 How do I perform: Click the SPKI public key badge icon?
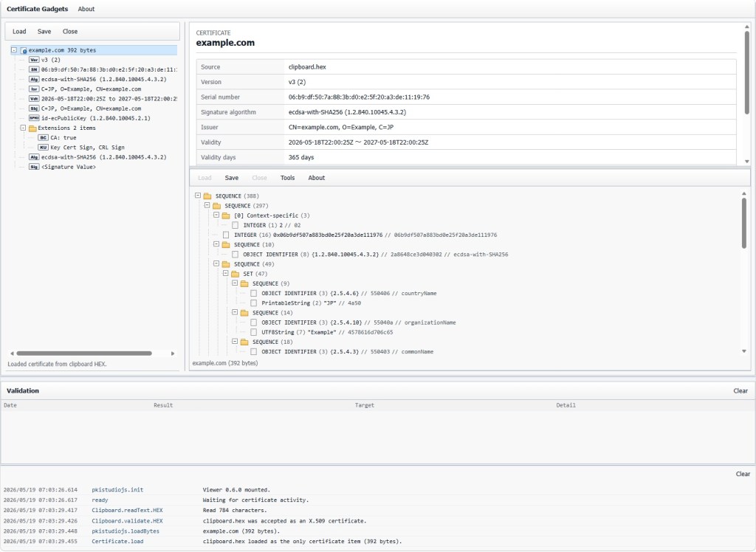pos(34,118)
